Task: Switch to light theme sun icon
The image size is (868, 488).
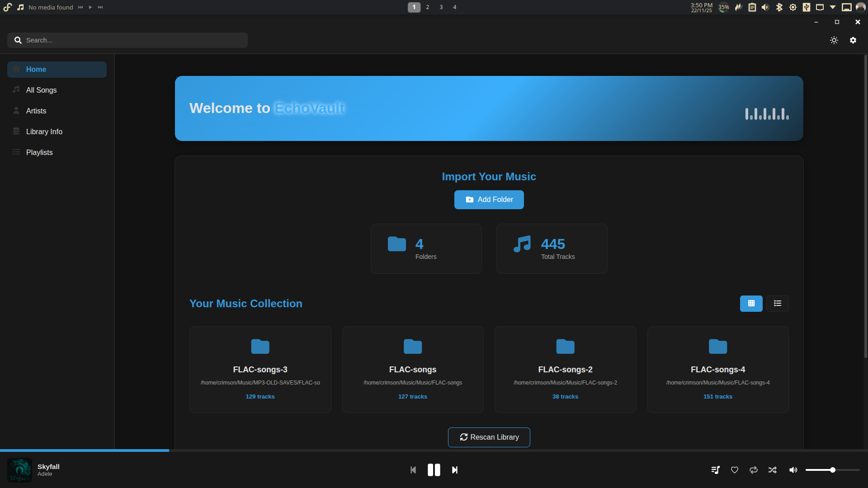Action: [x=834, y=40]
